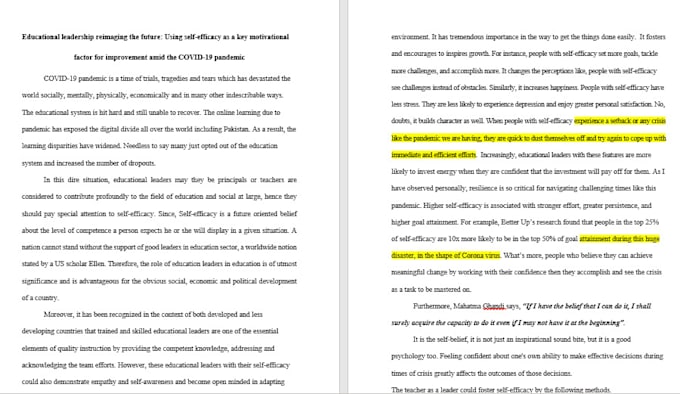This screenshot has width=680, height=394.
Task: Click the line starting "less stress. They are less likely"
Action: [528, 104]
